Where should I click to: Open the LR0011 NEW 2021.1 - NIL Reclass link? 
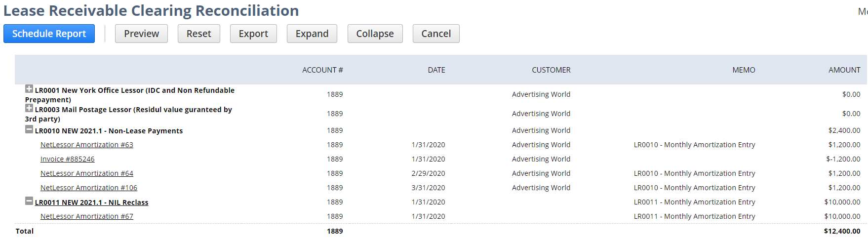coord(91,202)
